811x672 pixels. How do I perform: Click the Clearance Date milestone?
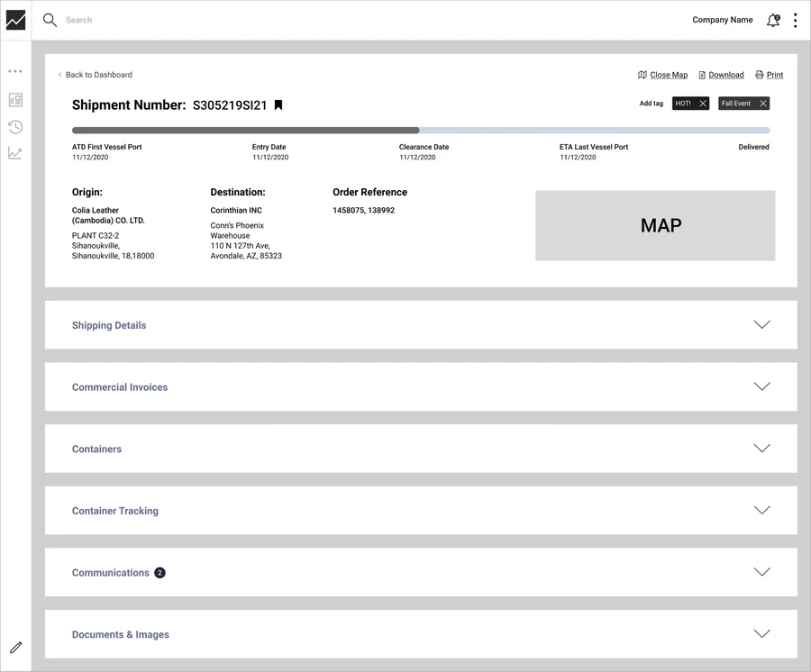pyautogui.click(x=424, y=152)
